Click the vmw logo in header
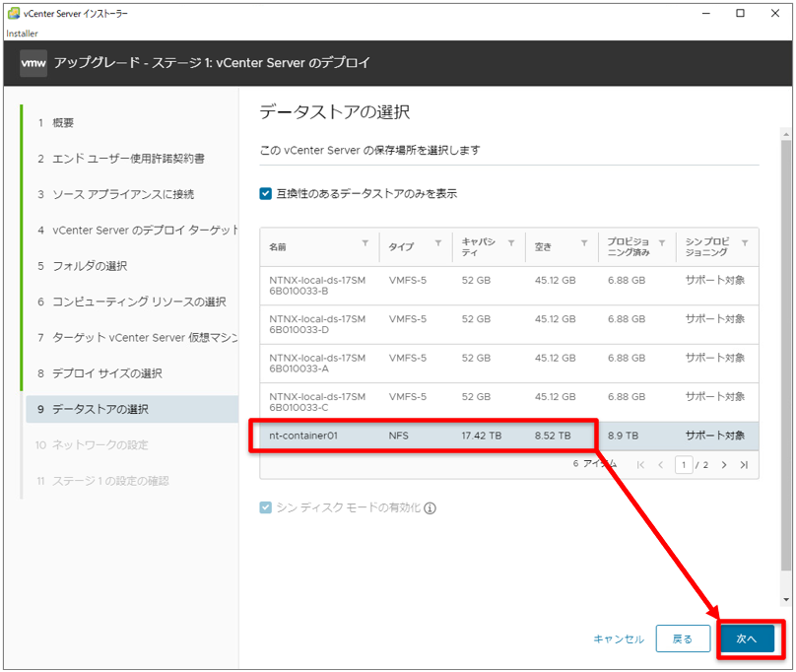796x672 pixels. (33, 63)
